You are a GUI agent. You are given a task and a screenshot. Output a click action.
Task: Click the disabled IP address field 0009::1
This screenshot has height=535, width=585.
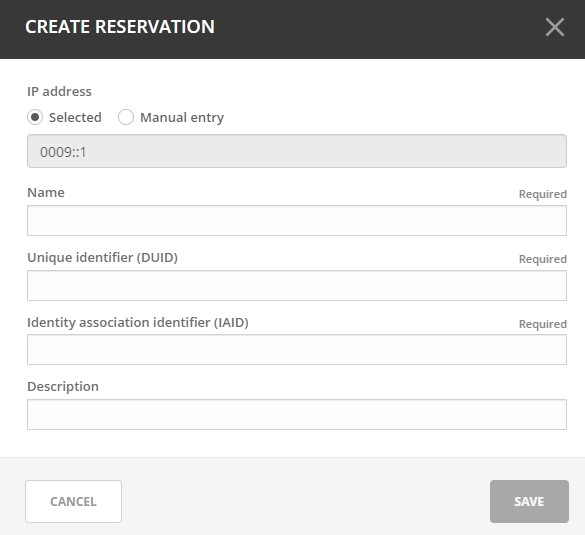(297, 151)
